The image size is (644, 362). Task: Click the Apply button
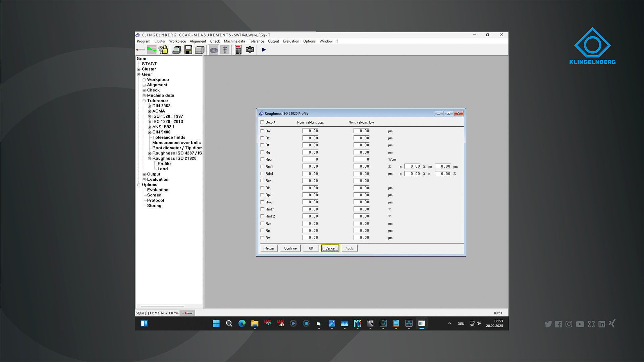(350, 248)
